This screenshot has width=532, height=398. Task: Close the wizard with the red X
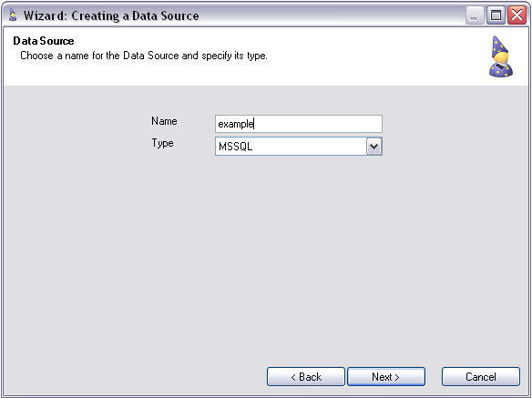(x=517, y=15)
